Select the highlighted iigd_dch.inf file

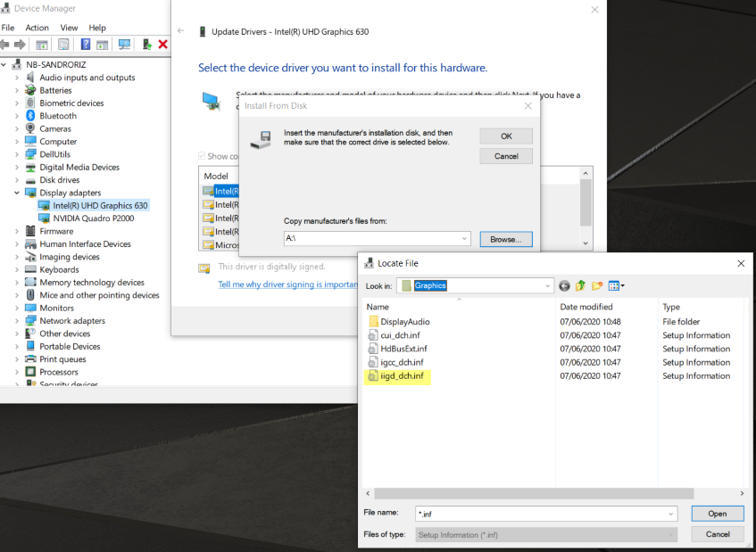[402, 375]
